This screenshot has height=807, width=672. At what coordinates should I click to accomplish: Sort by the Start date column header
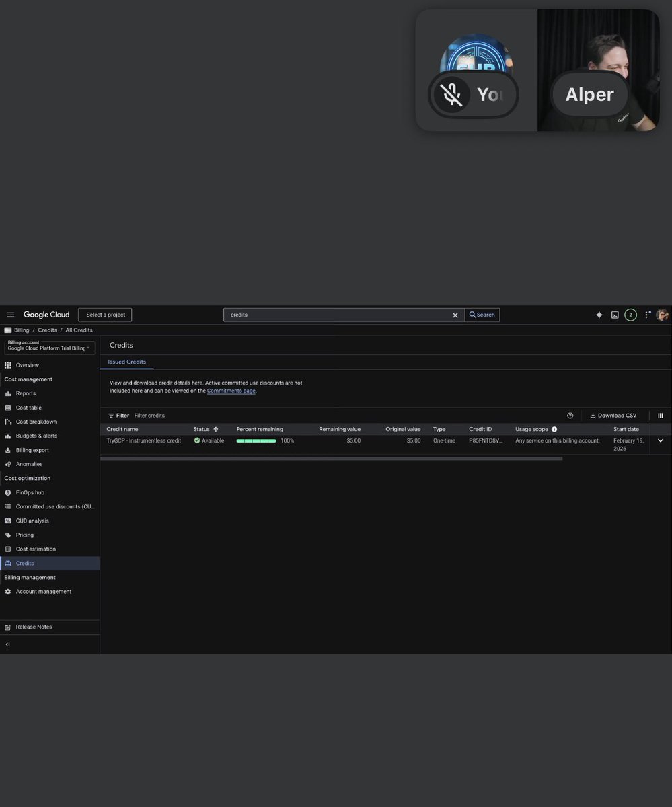tap(626, 429)
